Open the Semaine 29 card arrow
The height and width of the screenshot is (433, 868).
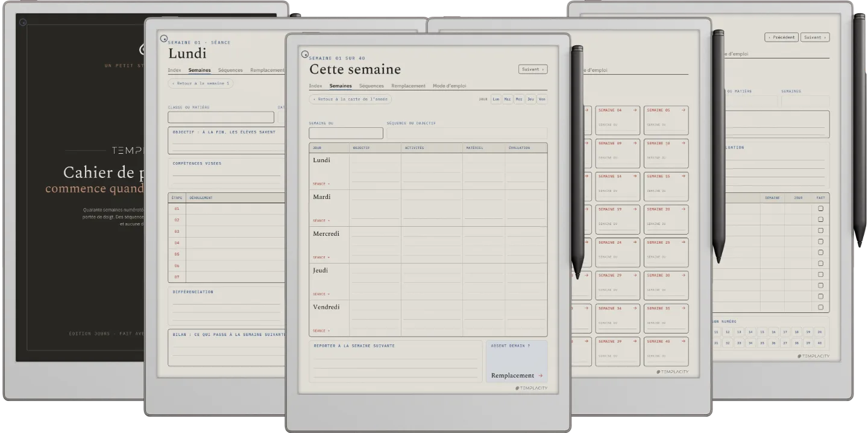coord(635,275)
